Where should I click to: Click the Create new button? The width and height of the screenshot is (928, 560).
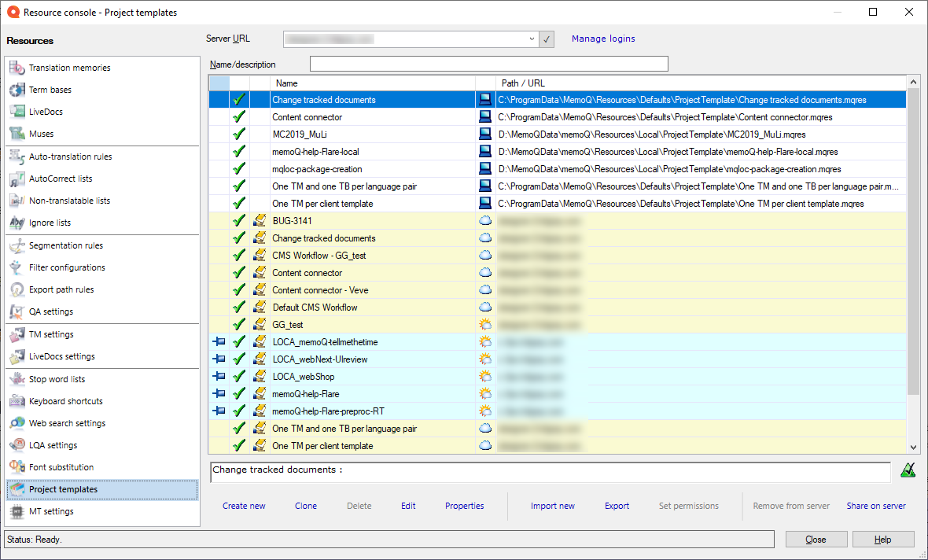tap(244, 506)
